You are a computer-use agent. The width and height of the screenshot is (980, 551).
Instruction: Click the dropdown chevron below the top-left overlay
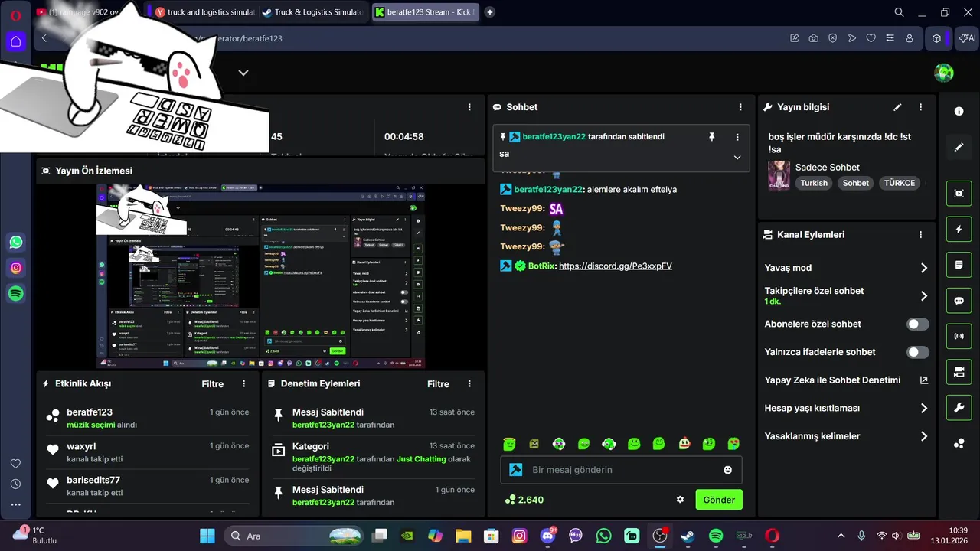click(243, 73)
